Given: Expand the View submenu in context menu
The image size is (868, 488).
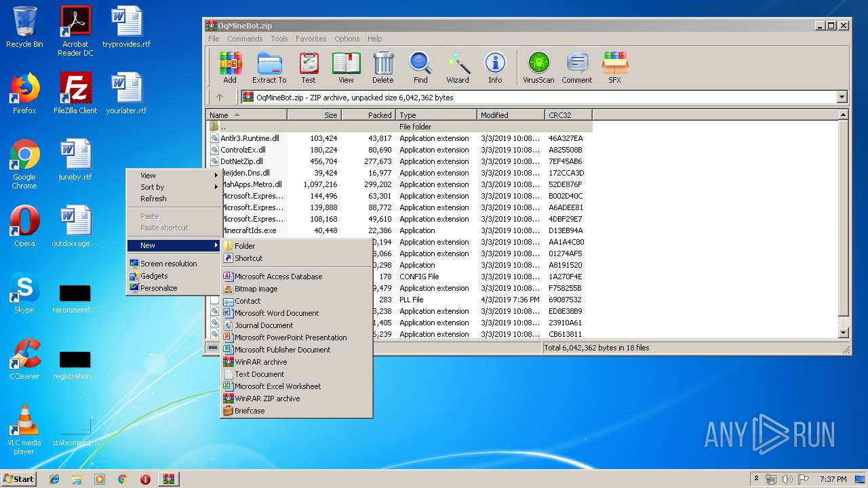Looking at the screenshot, I should [175, 176].
